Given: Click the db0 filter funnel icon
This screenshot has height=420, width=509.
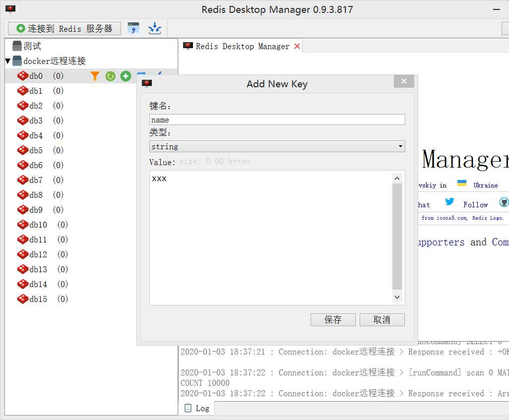Looking at the screenshot, I should tap(94, 76).
